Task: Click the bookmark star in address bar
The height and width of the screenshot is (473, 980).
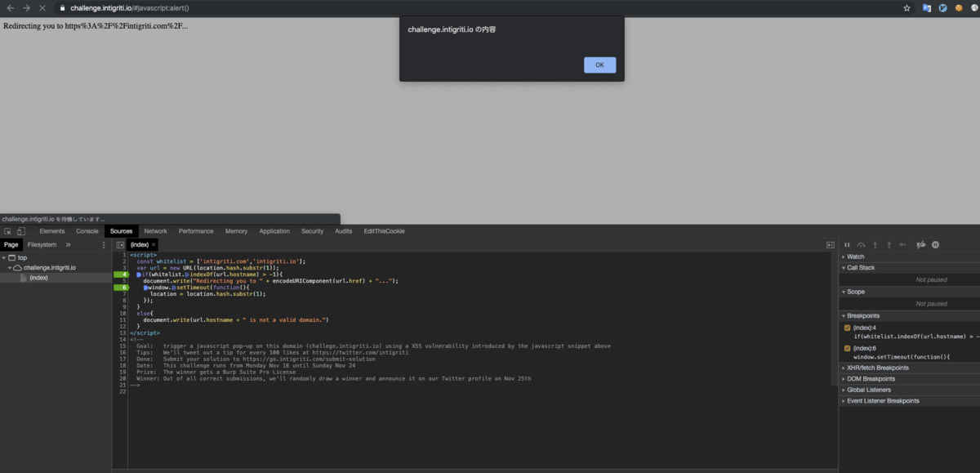Action: coord(907,8)
